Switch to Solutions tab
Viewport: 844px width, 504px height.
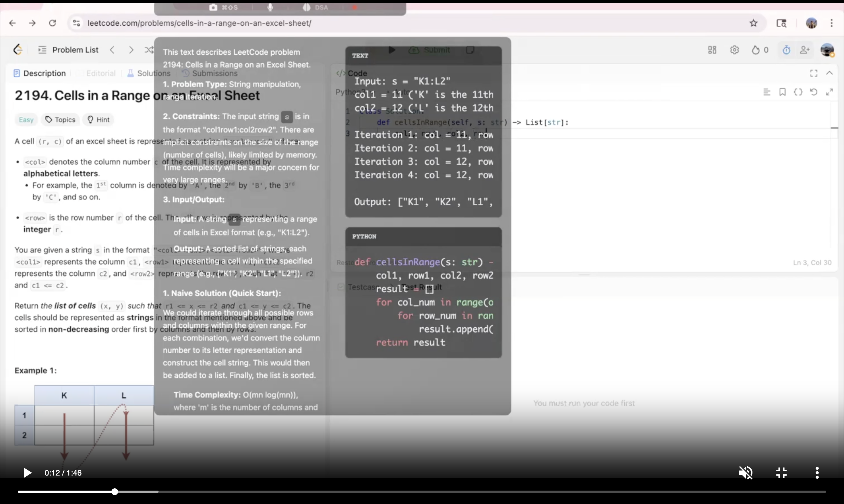(149, 73)
